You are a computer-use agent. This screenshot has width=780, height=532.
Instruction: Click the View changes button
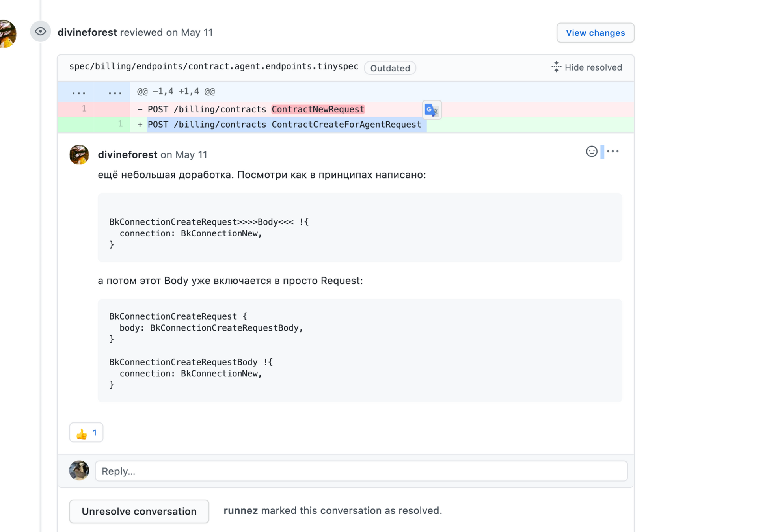pos(595,33)
